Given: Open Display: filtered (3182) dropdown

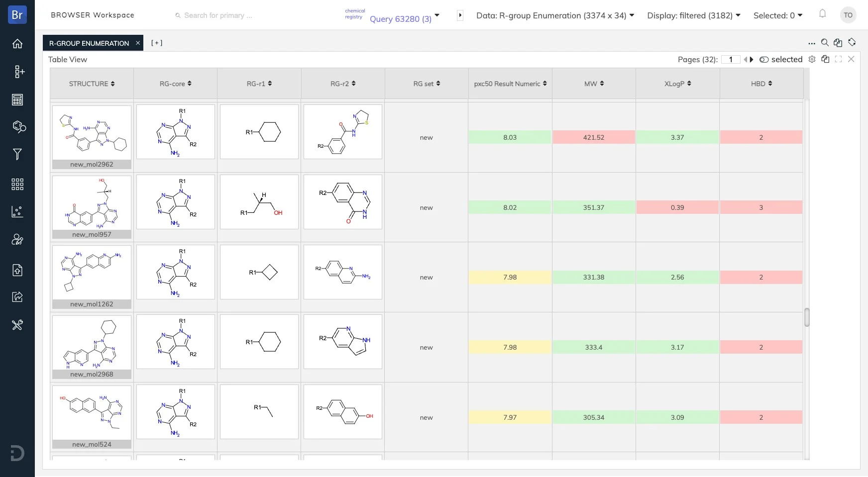Looking at the screenshot, I should coord(694,15).
